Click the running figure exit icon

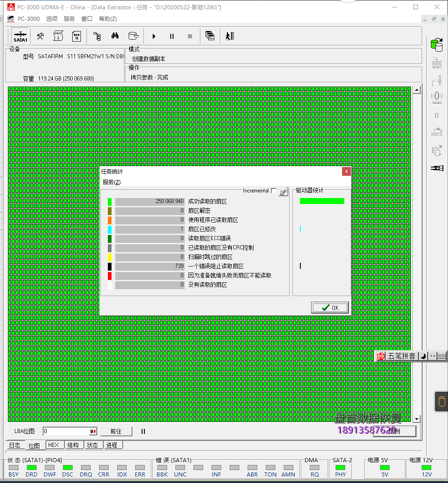pyautogui.click(x=230, y=36)
